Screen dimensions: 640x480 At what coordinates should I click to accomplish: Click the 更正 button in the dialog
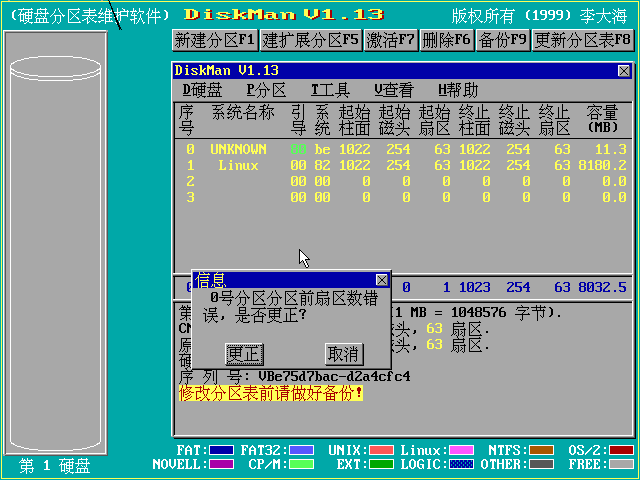pos(244,354)
